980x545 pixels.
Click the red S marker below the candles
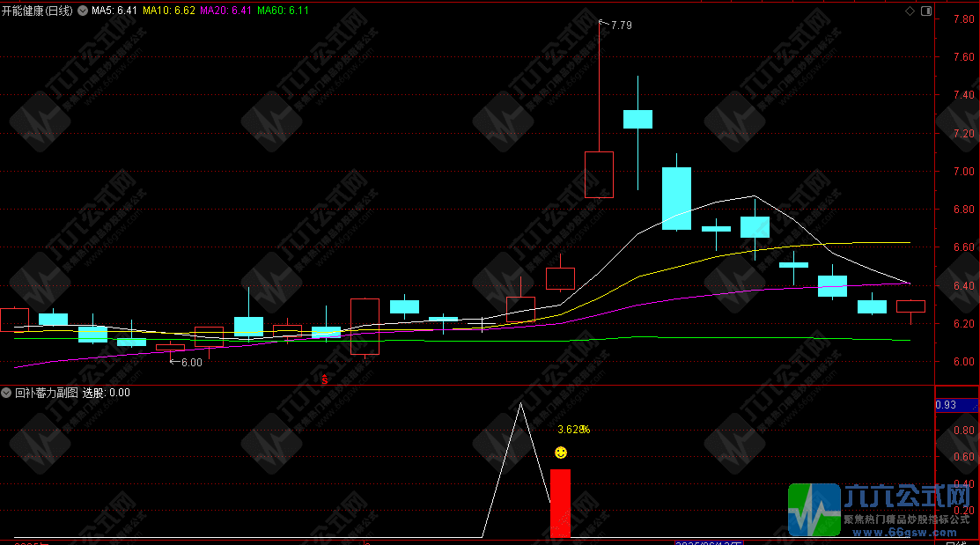click(324, 379)
